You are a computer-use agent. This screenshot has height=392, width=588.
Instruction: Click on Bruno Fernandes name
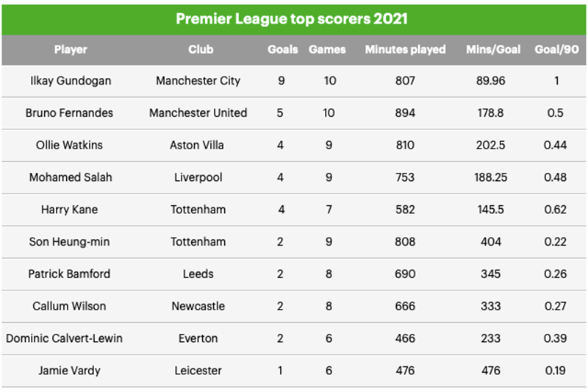coord(70,113)
